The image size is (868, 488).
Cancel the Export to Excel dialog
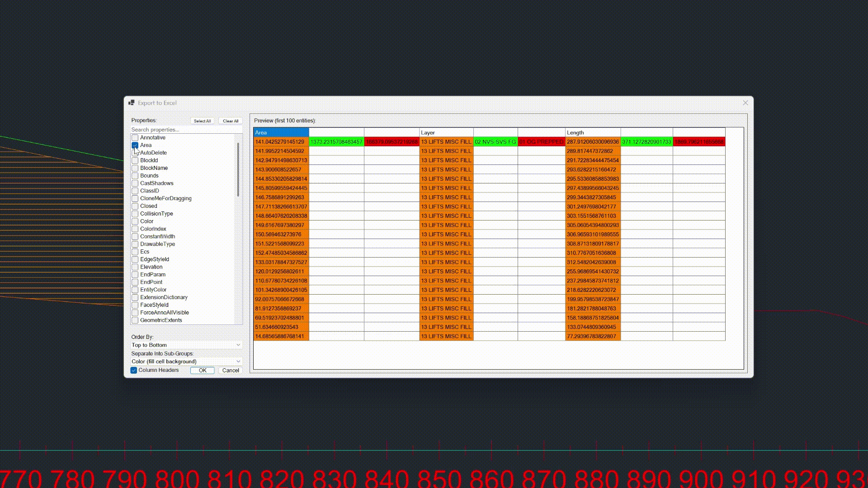pyautogui.click(x=230, y=370)
